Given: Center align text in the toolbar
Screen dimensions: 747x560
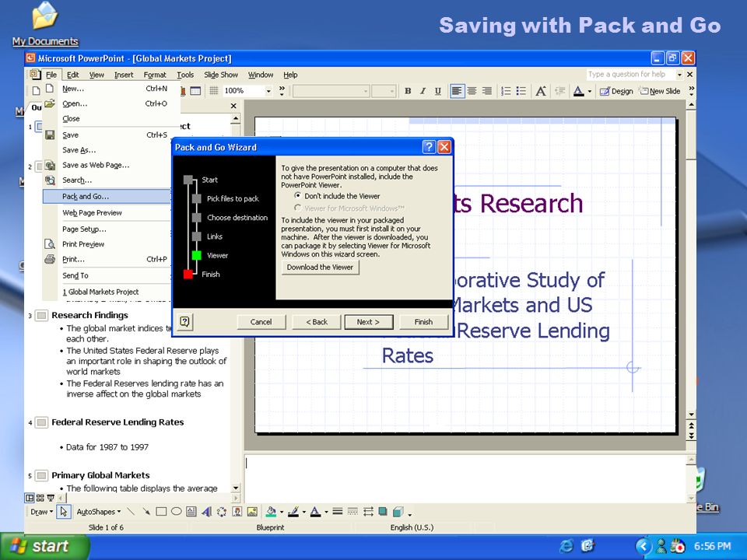Looking at the screenshot, I should pyautogui.click(x=472, y=91).
